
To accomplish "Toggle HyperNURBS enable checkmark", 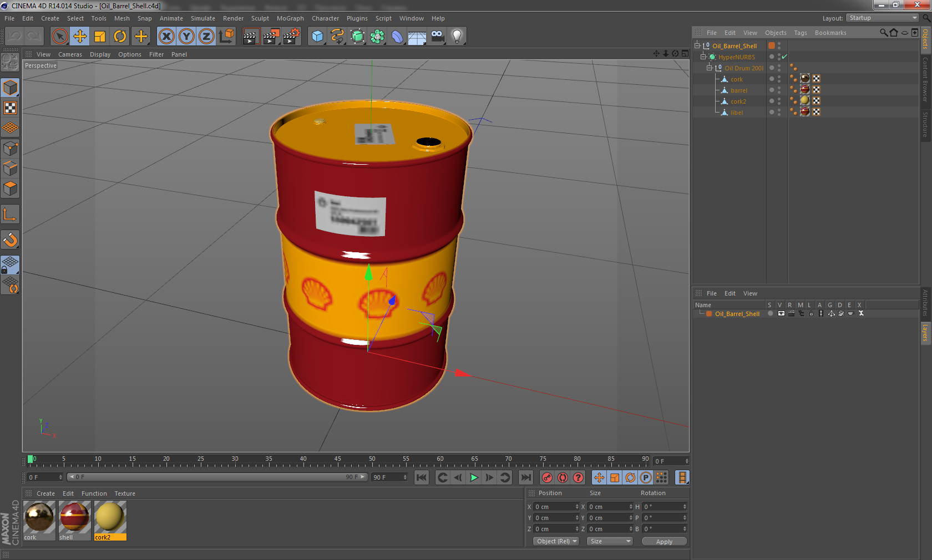I will coord(784,57).
